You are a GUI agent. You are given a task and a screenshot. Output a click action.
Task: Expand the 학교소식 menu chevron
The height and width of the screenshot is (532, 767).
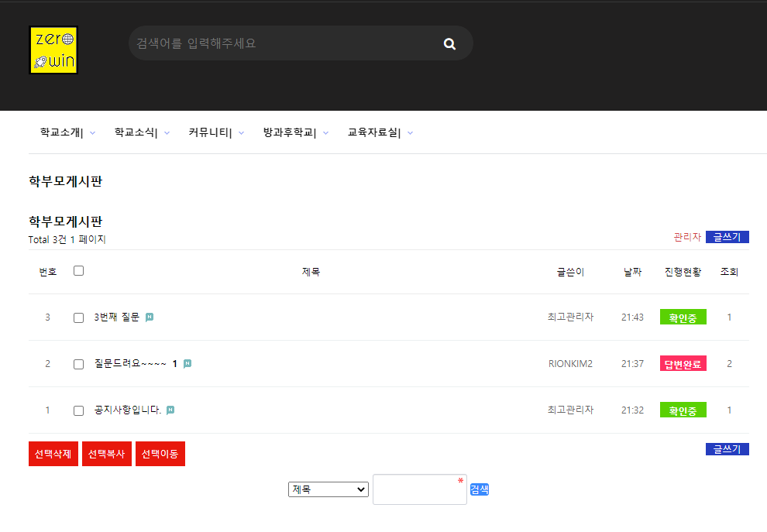pyautogui.click(x=167, y=133)
